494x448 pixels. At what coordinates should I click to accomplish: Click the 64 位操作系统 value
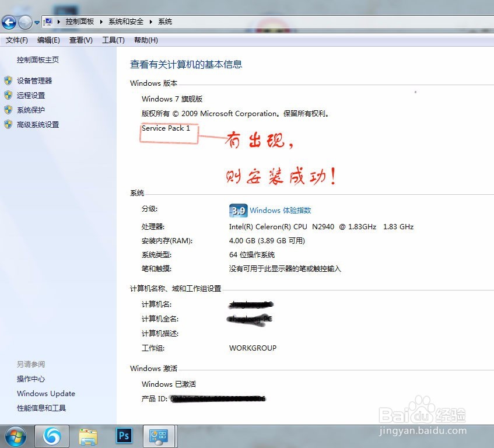pos(252,254)
